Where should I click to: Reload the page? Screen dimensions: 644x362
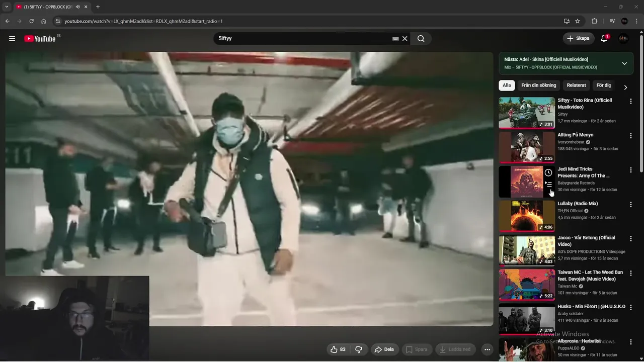coord(31,21)
